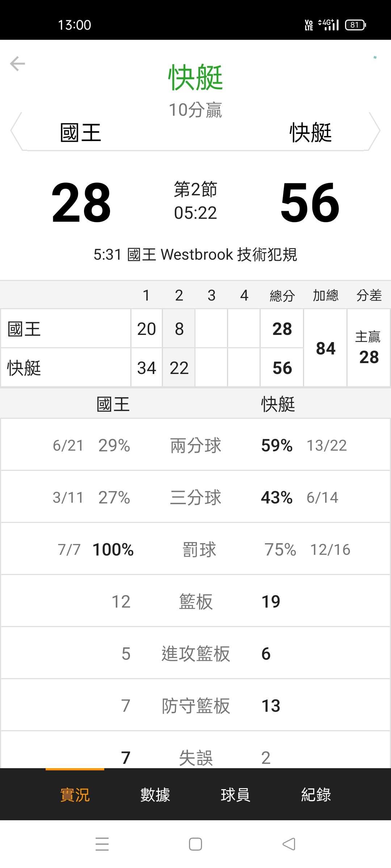Tap the 第2節 game clock display
This screenshot has width=391, height=868.
point(195,201)
